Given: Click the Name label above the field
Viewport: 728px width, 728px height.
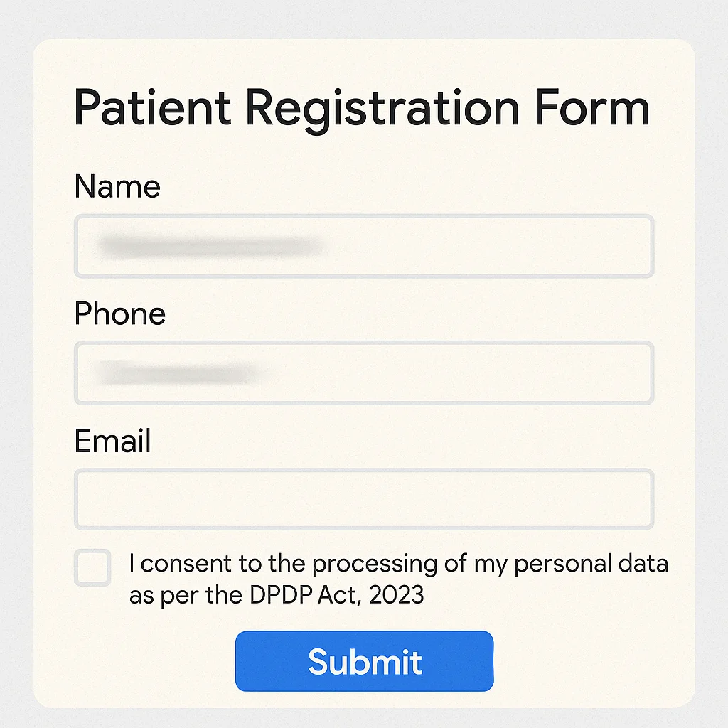Looking at the screenshot, I should pyautogui.click(x=117, y=186).
